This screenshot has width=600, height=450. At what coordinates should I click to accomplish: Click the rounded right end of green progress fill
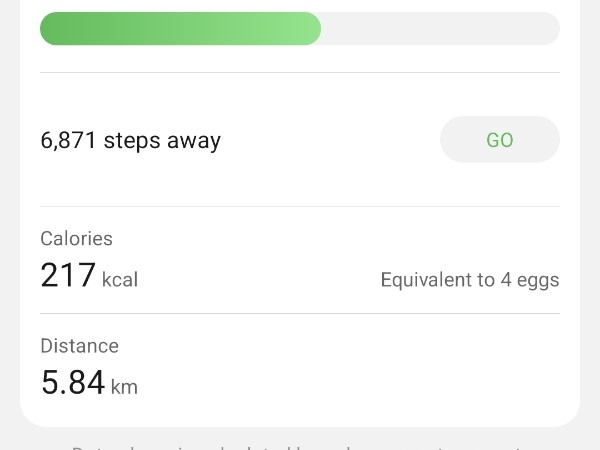312,29
